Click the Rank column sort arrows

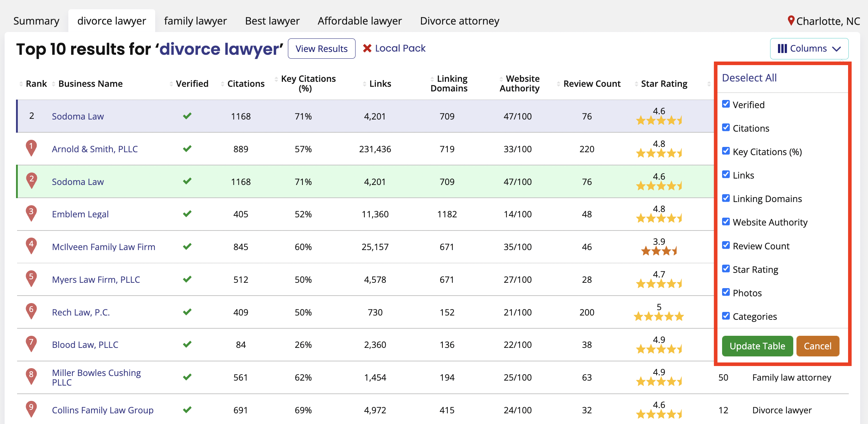(21, 84)
